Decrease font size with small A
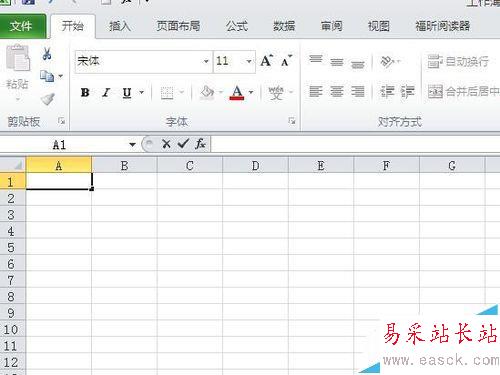 (286, 61)
